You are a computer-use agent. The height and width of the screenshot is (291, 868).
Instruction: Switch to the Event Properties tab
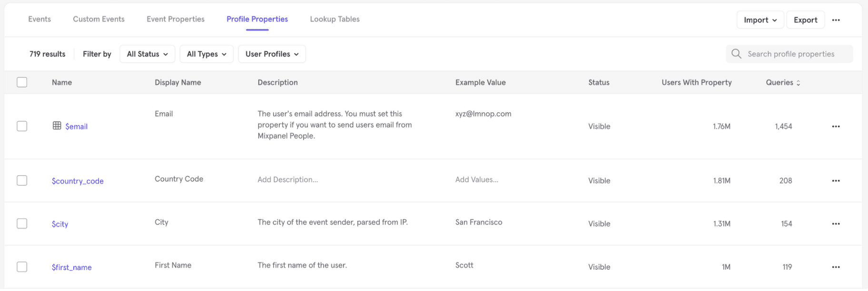176,19
